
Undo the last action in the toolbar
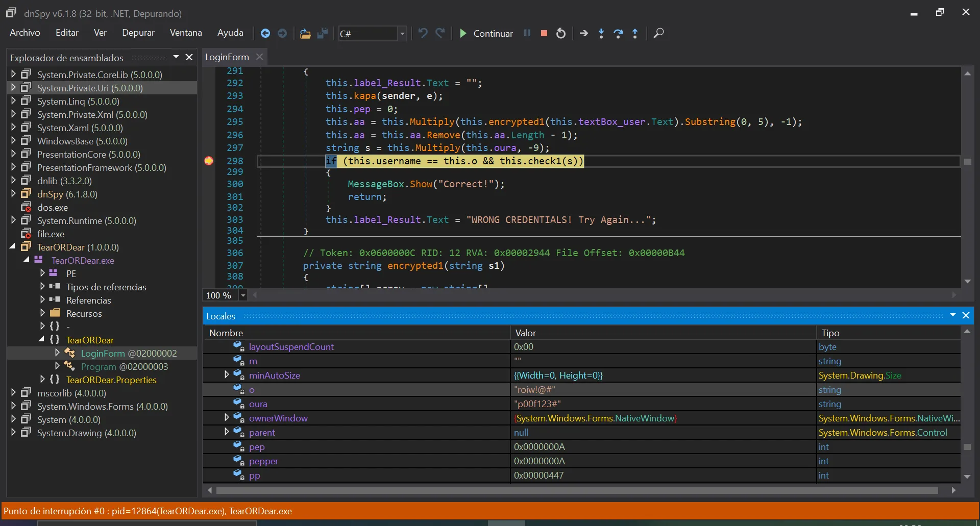click(x=423, y=33)
